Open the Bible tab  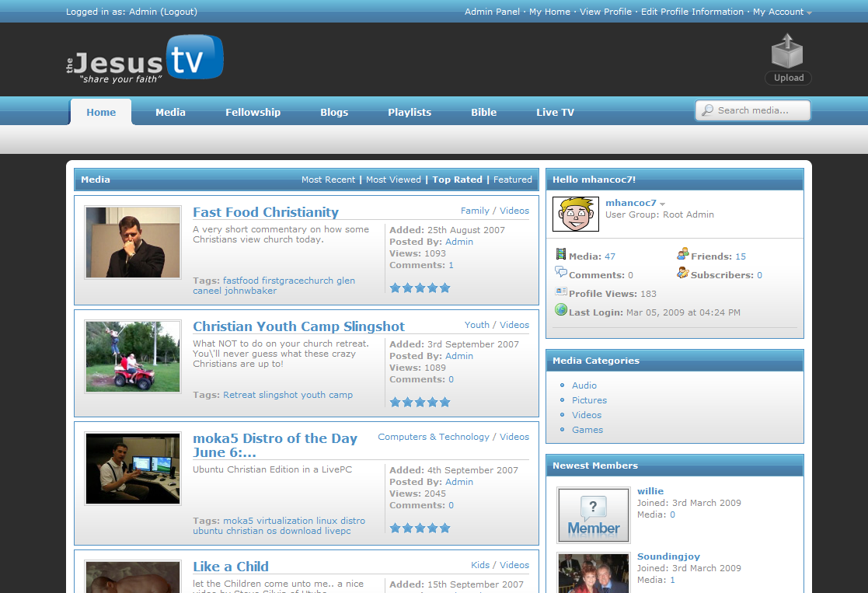(484, 112)
